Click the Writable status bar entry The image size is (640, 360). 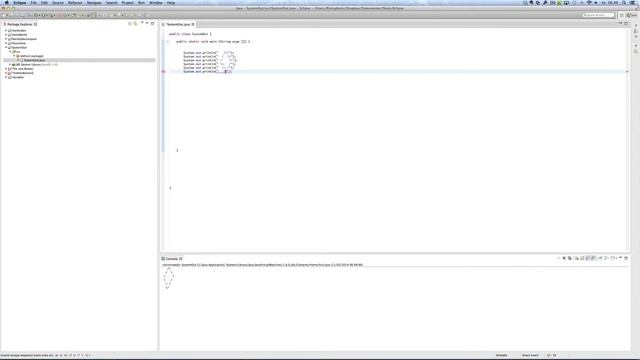point(501,355)
